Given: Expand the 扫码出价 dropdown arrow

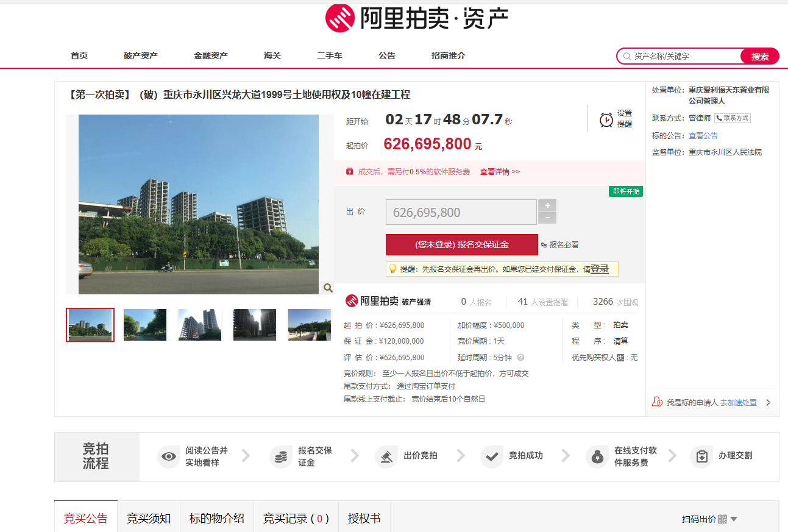Looking at the screenshot, I should coord(734,519).
